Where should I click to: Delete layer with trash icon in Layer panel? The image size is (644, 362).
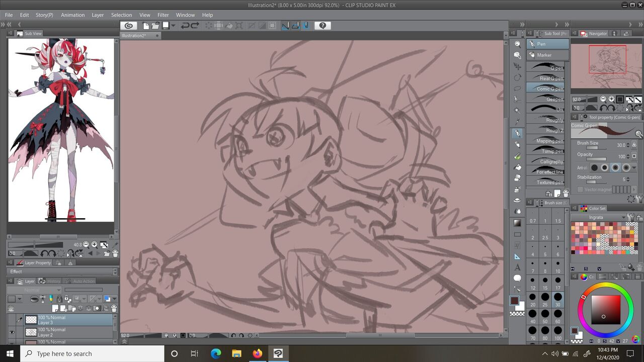(x=114, y=308)
